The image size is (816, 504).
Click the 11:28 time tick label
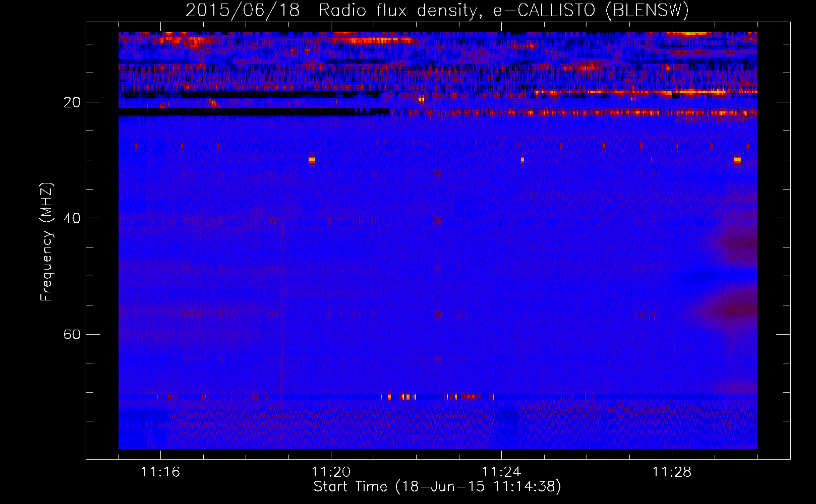click(x=672, y=472)
